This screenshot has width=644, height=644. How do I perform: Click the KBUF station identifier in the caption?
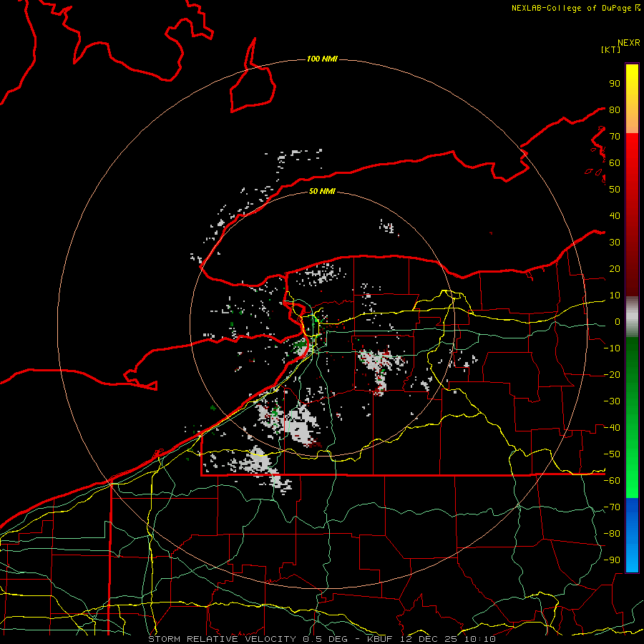point(381,639)
